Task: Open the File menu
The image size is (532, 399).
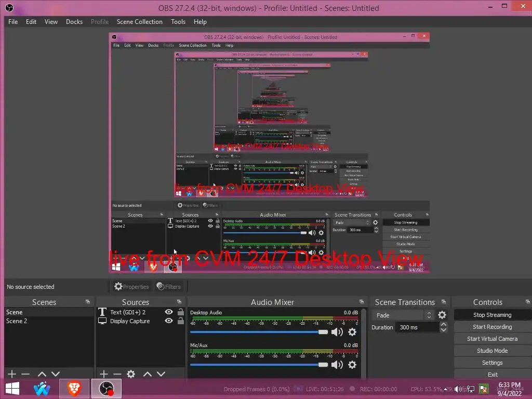Action: 13,22
